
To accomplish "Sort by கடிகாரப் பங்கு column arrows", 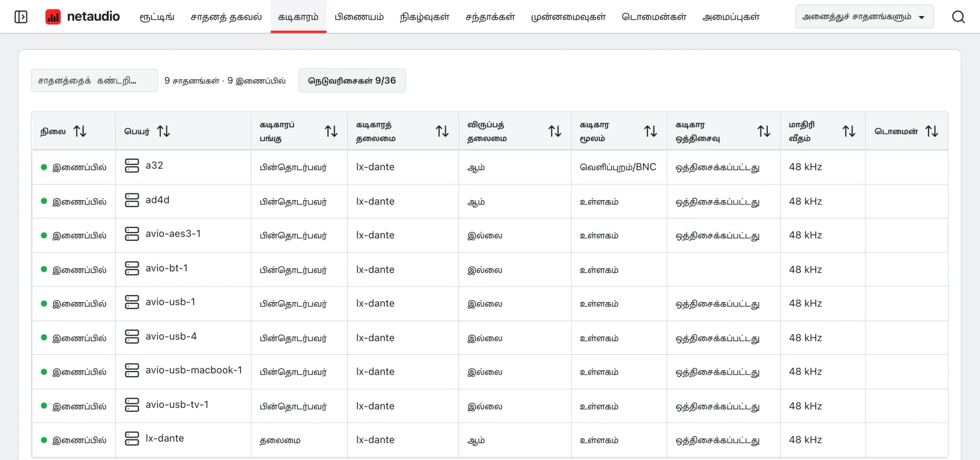I will pos(331,131).
